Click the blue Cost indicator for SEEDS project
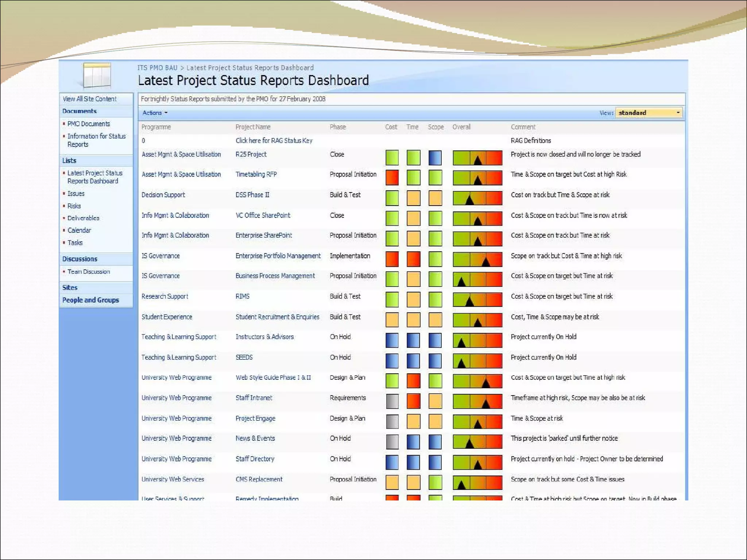The height and width of the screenshot is (560, 747). [392, 361]
